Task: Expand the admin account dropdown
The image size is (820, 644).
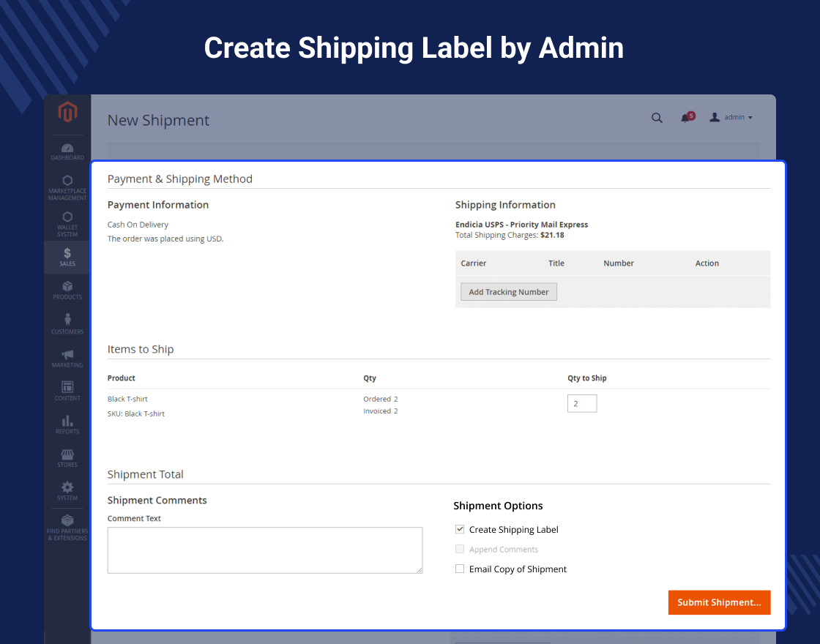Action: click(x=731, y=118)
